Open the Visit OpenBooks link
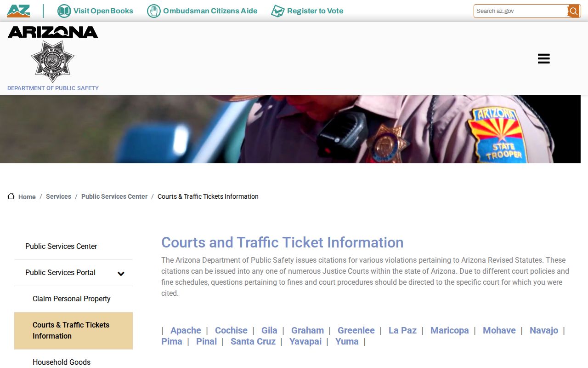Viewport: 588px width, 368px height. pyautogui.click(x=103, y=11)
